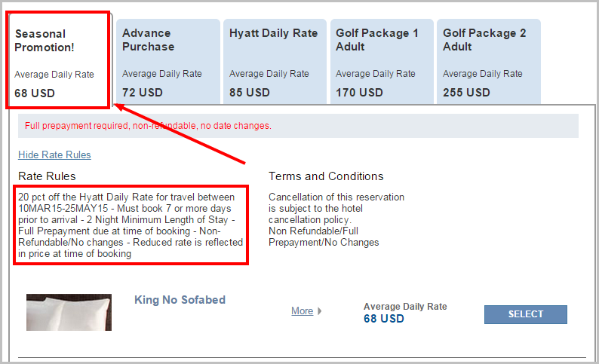This screenshot has width=599, height=364.
Task: Click the 255 USD rate price
Action: click(466, 93)
